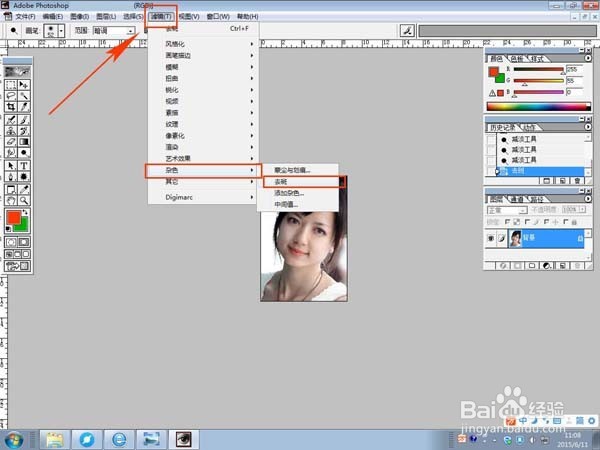Select the Blur tool
The width and height of the screenshot is (600, 450).
11,153
